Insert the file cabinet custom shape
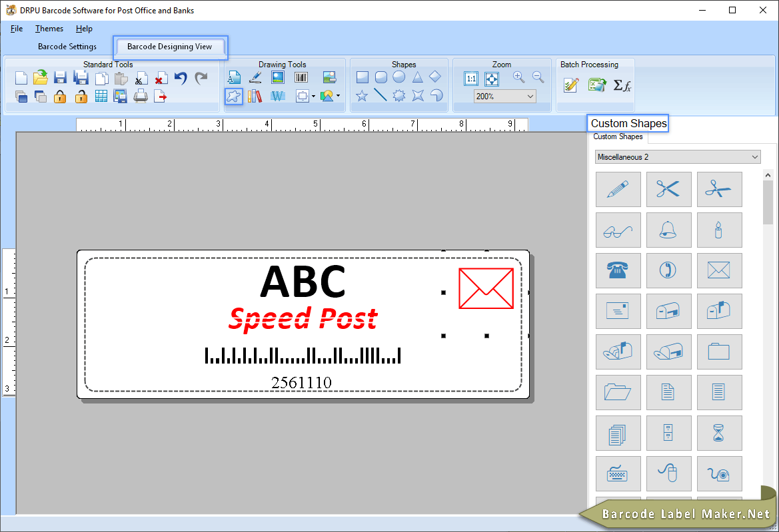 point(668,433)
